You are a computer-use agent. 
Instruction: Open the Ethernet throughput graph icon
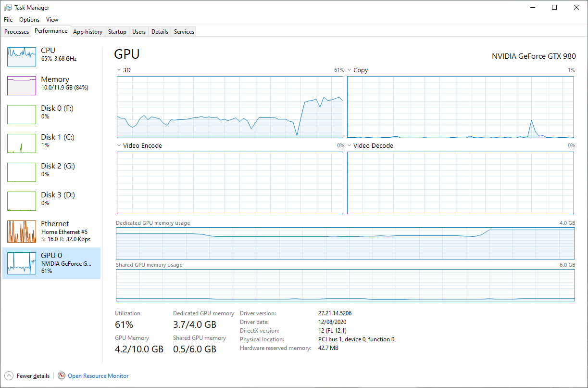(22, 232)
